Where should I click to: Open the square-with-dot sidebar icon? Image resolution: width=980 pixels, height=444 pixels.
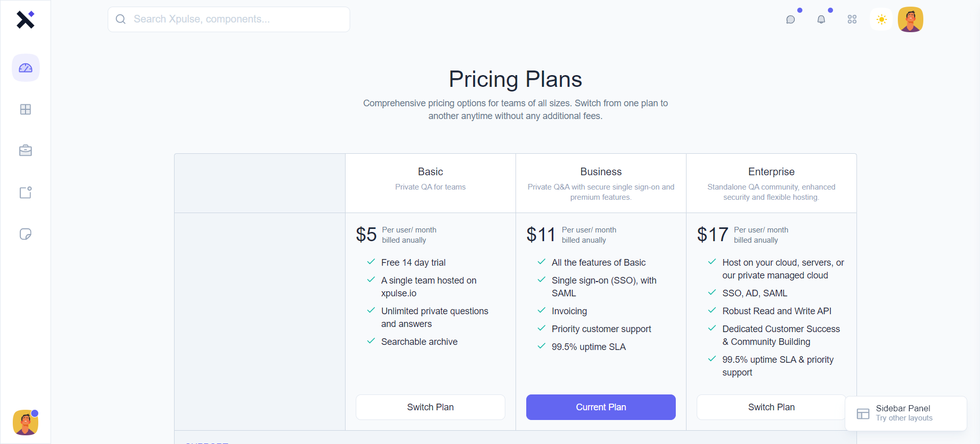pyautogui.click(x=26, y=193)
